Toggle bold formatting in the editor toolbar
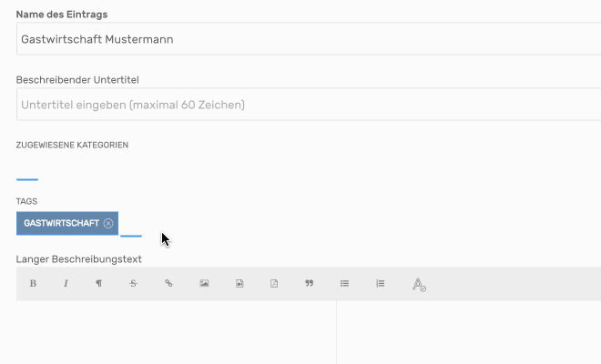 (33, 284)
